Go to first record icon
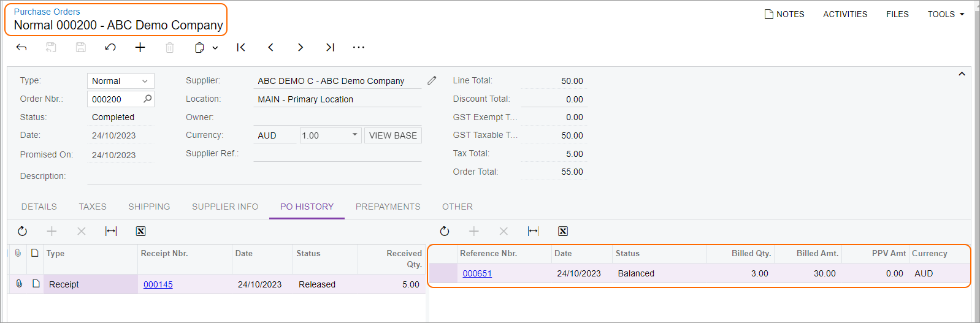The image size is (980, 323). (241, 47)
